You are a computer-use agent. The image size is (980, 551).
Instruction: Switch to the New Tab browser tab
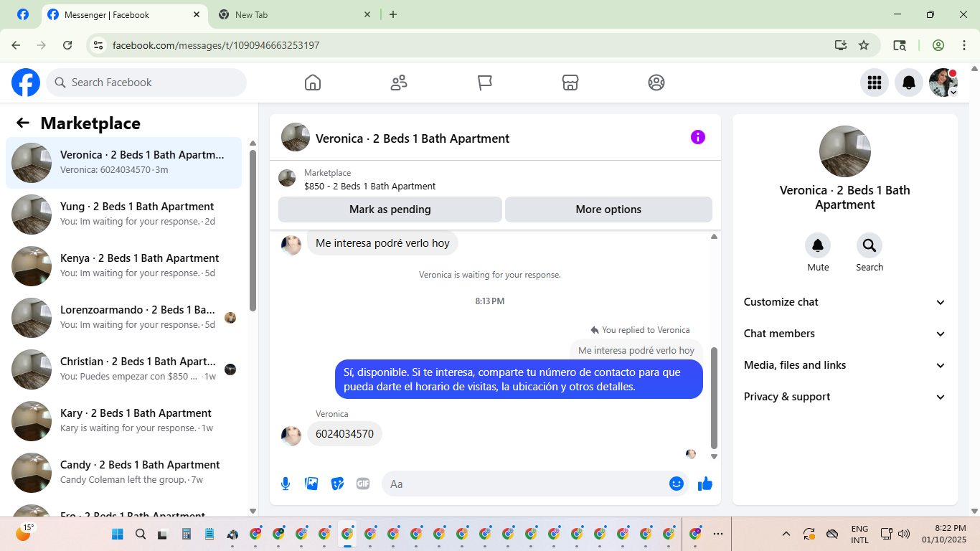pos(294,14)
